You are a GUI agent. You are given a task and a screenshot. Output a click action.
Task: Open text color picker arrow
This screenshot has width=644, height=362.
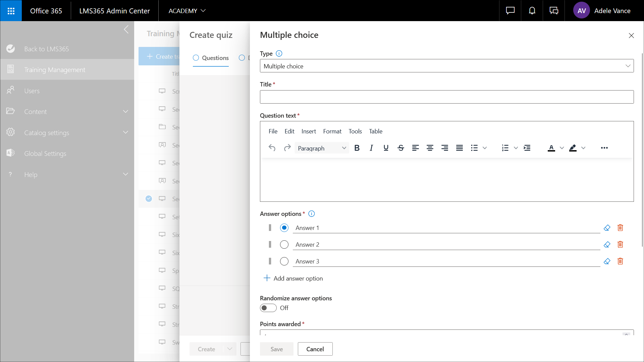coord(562,148)
